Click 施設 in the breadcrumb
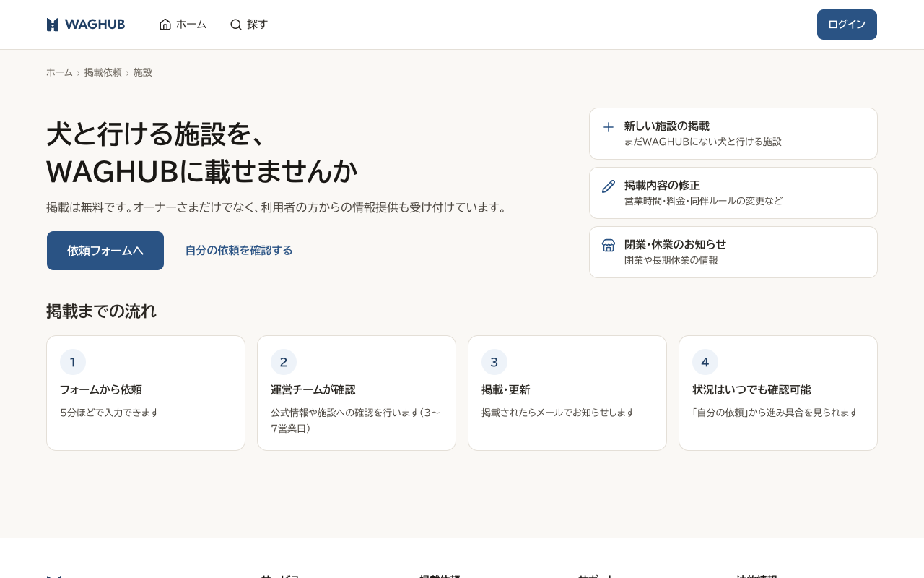Image resolution: width=924 pixels, height=578 pixels. [143, 72]
